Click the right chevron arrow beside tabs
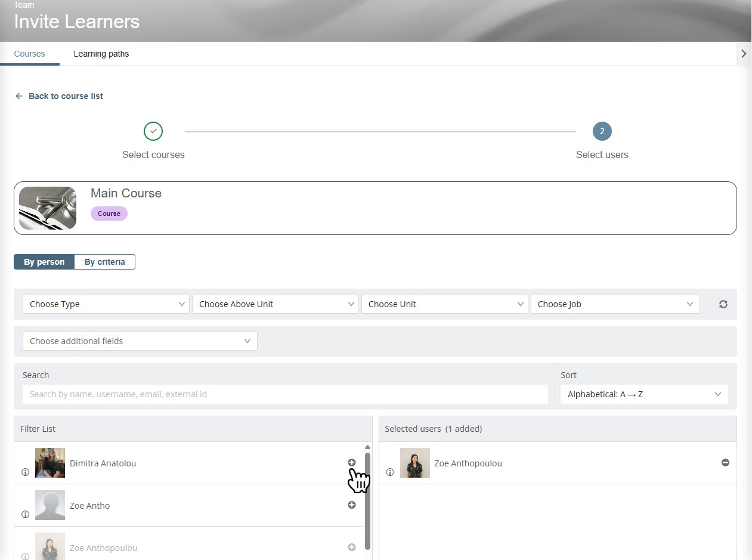Viewport: 752px width, 560px height. (743, 54)
